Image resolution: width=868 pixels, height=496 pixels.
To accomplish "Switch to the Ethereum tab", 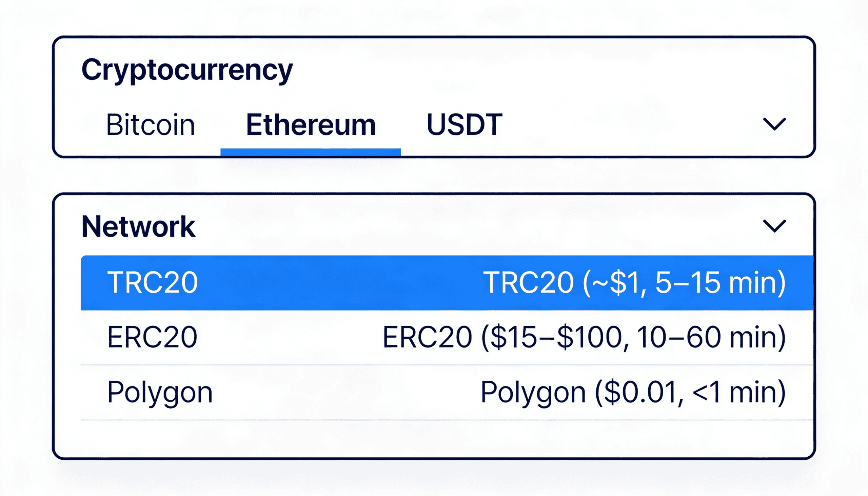I will [x=310, y=125].
